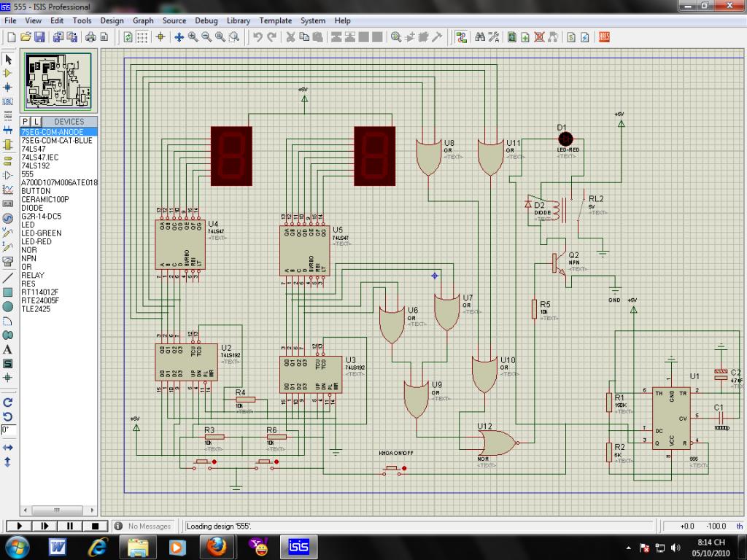
Task: Click the Undo arrow icon
Action: coord(258,36)
